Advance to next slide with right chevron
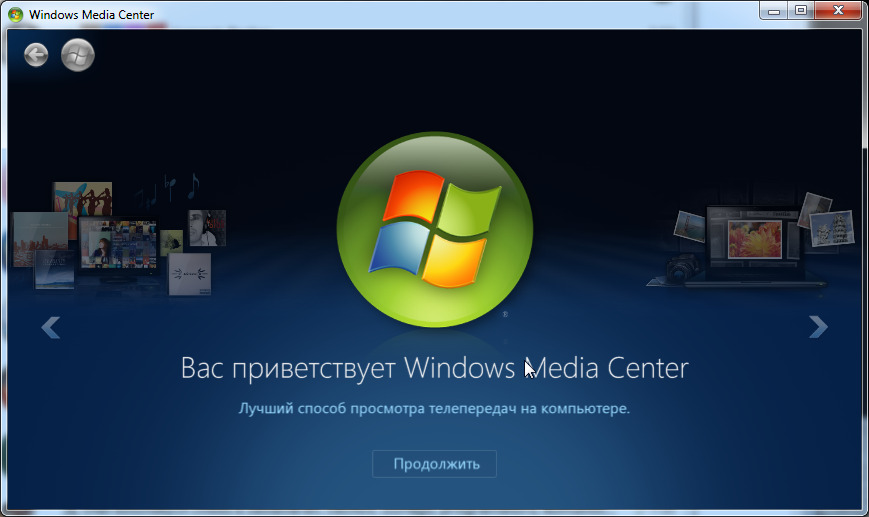869x517 pixels. click(818, 327)
